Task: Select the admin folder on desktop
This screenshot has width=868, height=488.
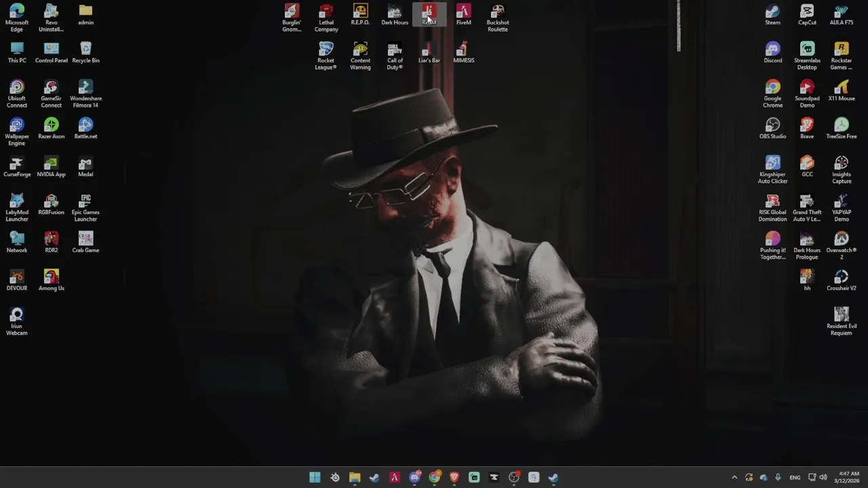Action: pos(85,15)
